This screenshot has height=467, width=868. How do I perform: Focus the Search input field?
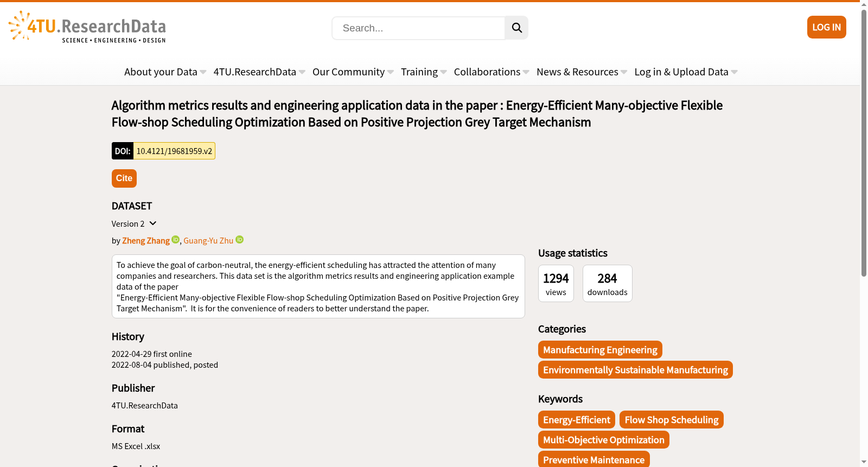click(x=418, y=28)
